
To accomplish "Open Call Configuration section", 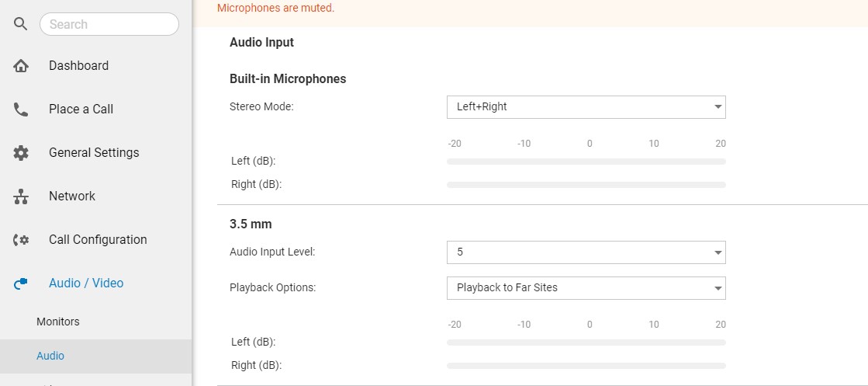I will [x=98, y=239].
